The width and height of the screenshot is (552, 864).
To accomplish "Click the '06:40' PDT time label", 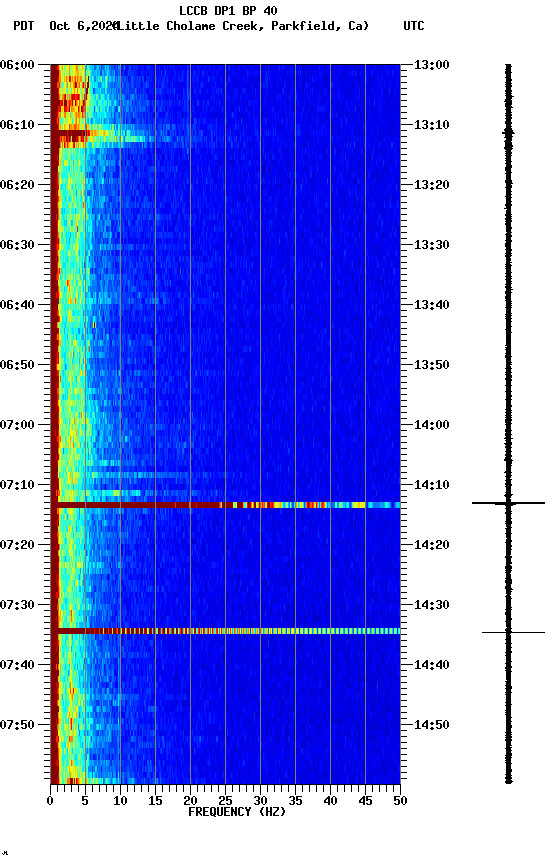I will [17, 305].
